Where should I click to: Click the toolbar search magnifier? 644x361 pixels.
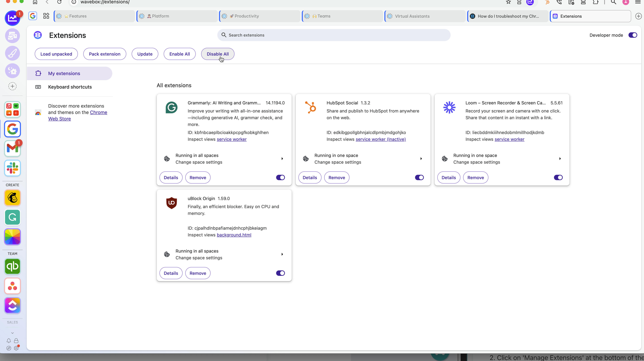point(613,2)
